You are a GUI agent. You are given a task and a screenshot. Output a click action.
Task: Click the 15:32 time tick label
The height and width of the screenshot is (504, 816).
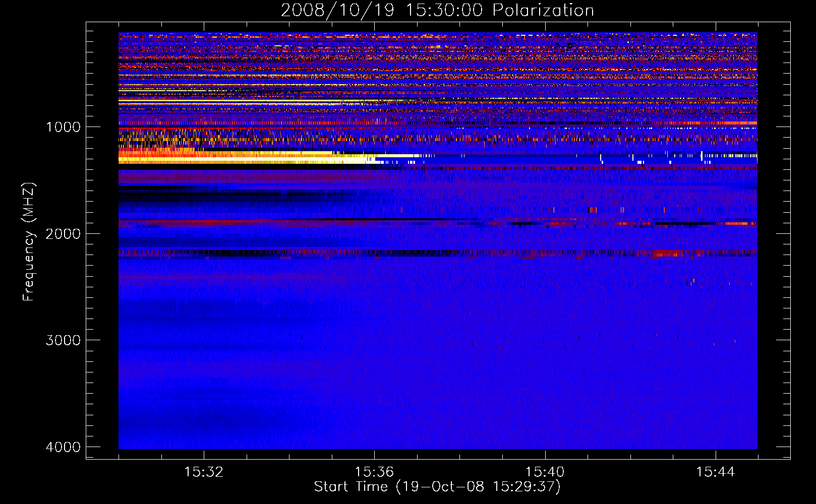click(x=204, y=472)
